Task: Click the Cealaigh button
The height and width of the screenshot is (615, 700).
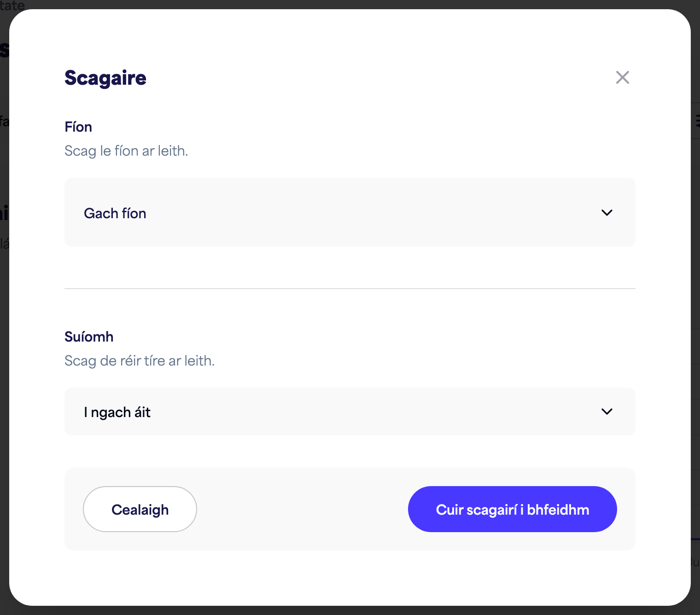Action: 140,509
